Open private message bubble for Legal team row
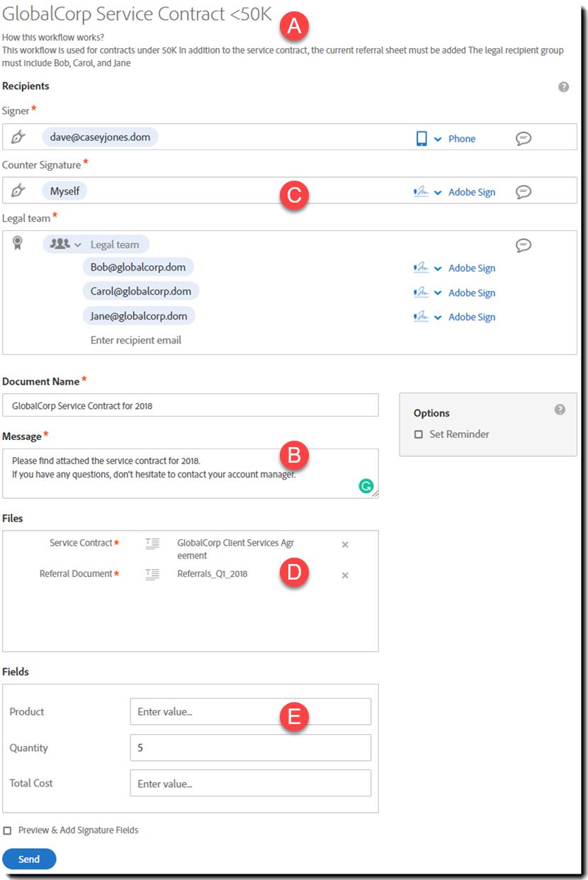This screenshot has height=880, width=588. tap(524, 245)
